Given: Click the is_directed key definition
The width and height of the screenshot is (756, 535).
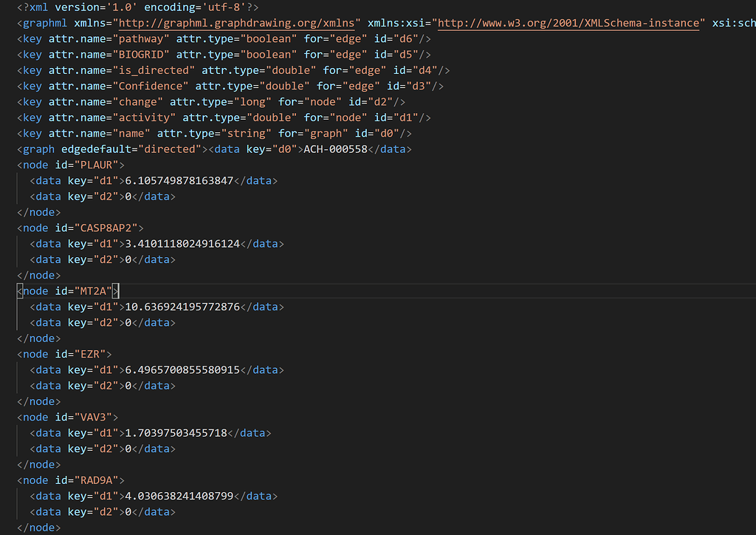Looking at the screenshot, I should [154, 69].
